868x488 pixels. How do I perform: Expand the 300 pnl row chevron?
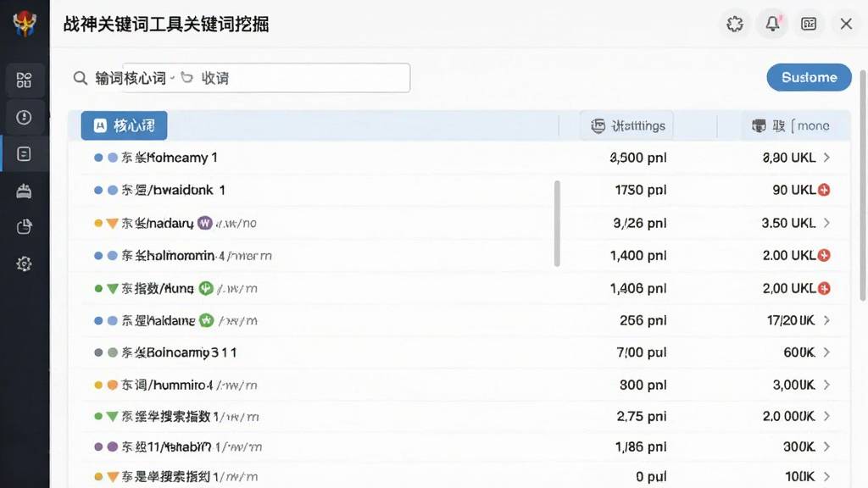coord(826,385)
